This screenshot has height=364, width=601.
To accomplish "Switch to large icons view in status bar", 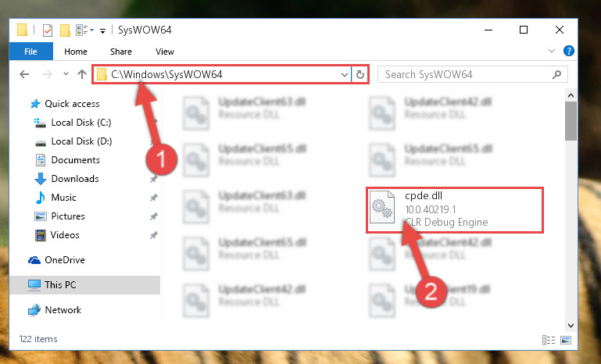I will point(566,340).
